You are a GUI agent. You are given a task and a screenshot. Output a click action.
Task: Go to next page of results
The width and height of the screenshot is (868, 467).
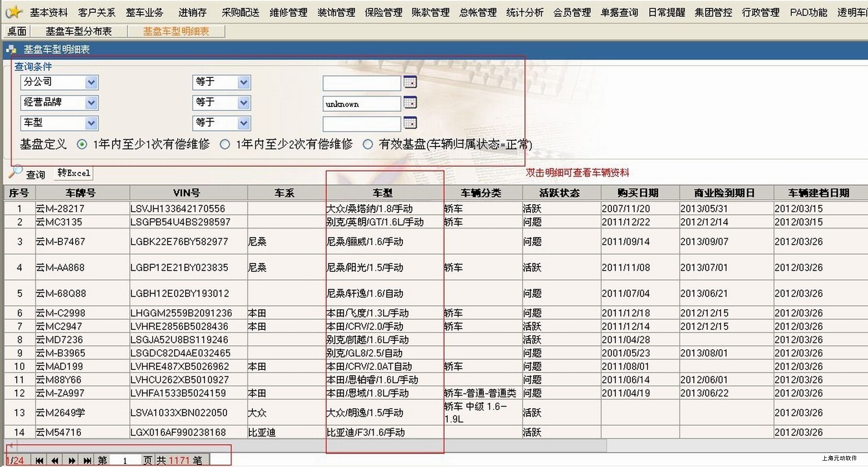72,460
